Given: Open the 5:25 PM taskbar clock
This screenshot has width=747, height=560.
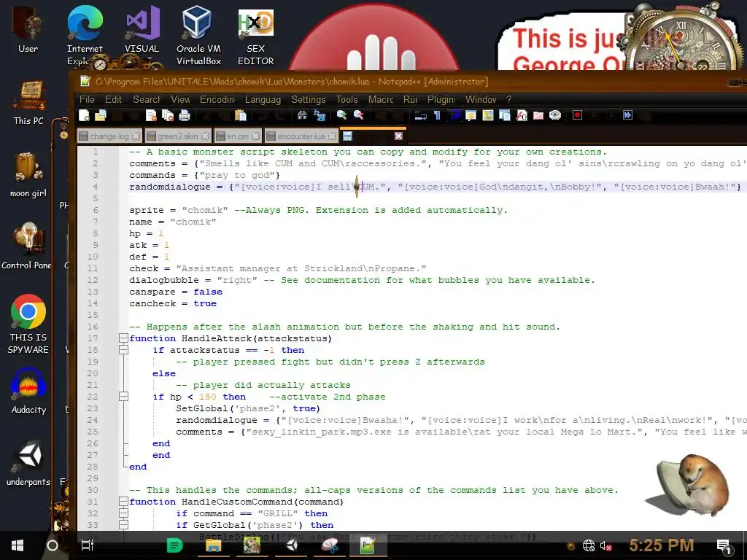Looking at the screenshot, I should tap(661, 545).
